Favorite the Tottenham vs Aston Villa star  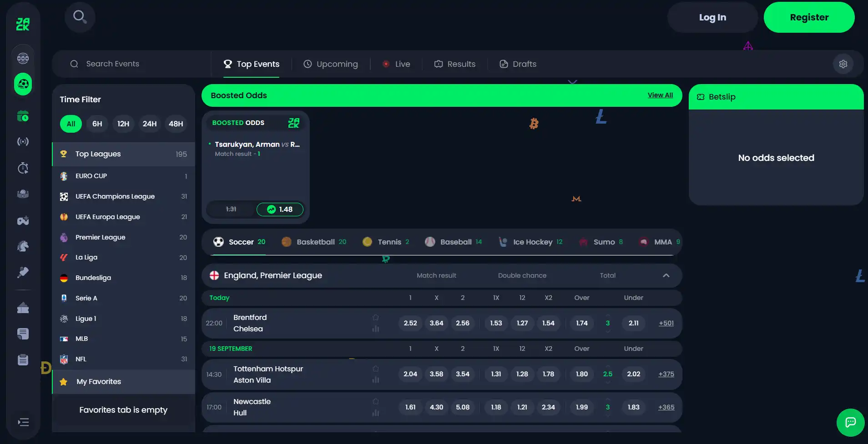[x=375, y=369]
